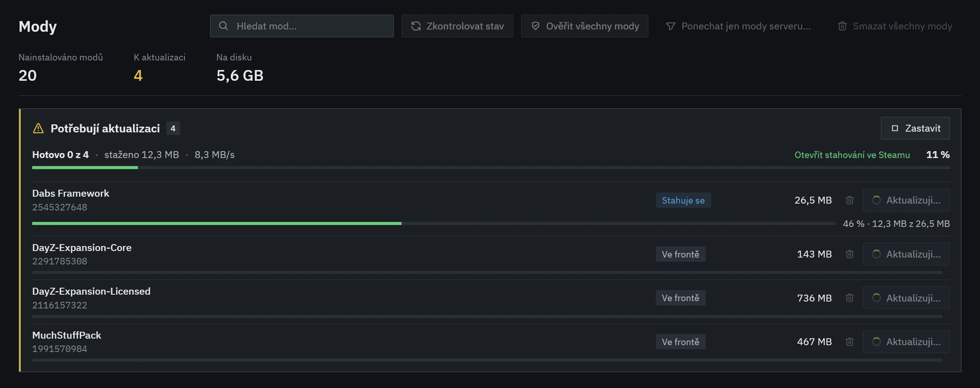Click the trash icon for MuchStuffPack
The image size is (980, 388).
(x=849, y=342)
